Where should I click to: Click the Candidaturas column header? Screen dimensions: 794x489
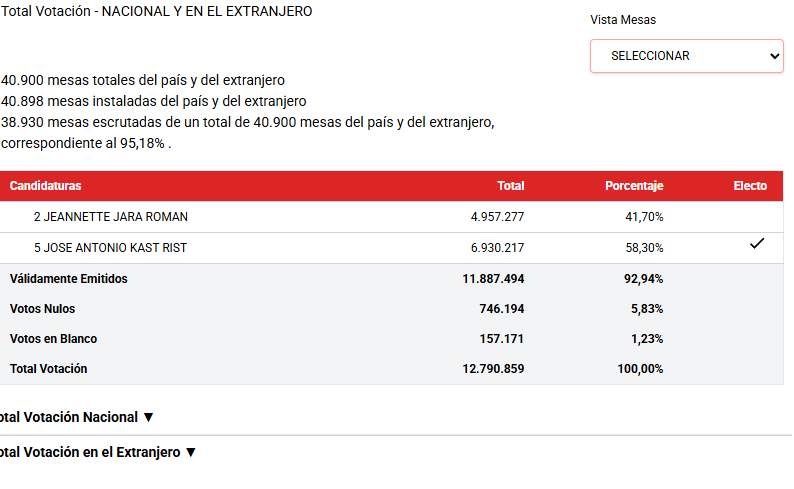(x=46, y=186)
